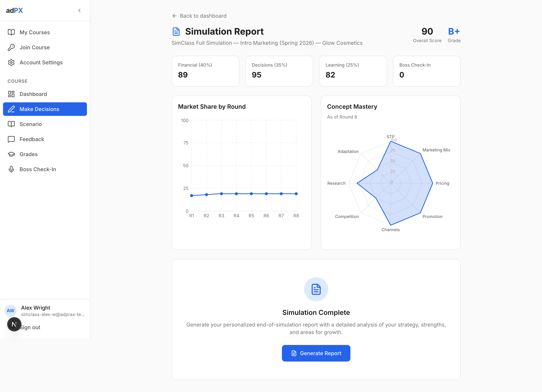Select the Decisions 95 score card
The image size is (542, 392).
coord(279,71)
